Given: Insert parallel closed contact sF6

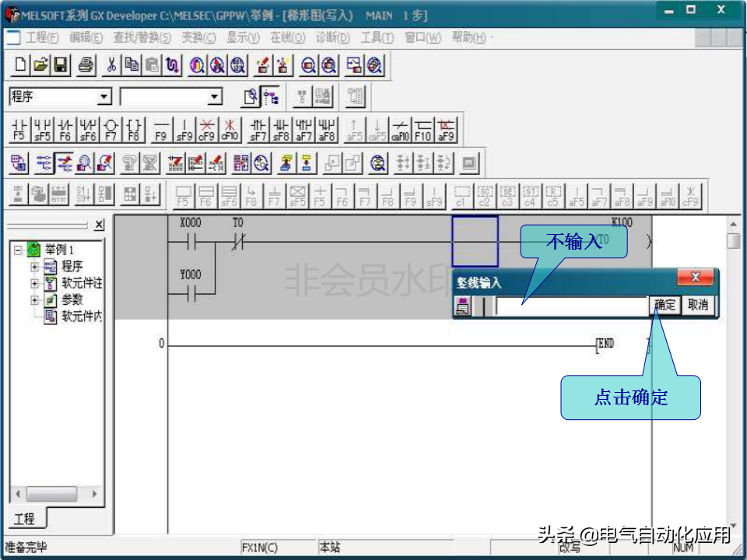Looking at the screenshot, I should coord(88,130).
